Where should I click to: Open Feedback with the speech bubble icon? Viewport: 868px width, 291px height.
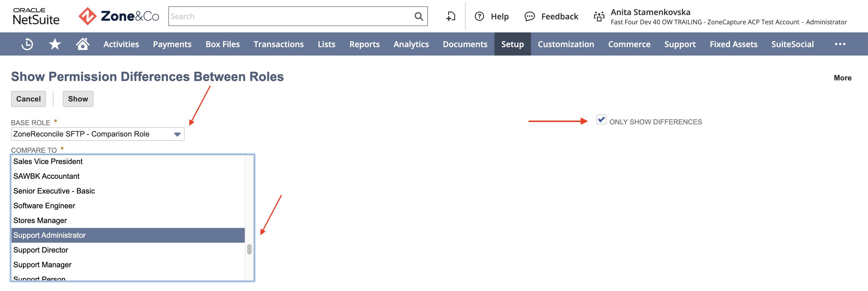(529, 16)
